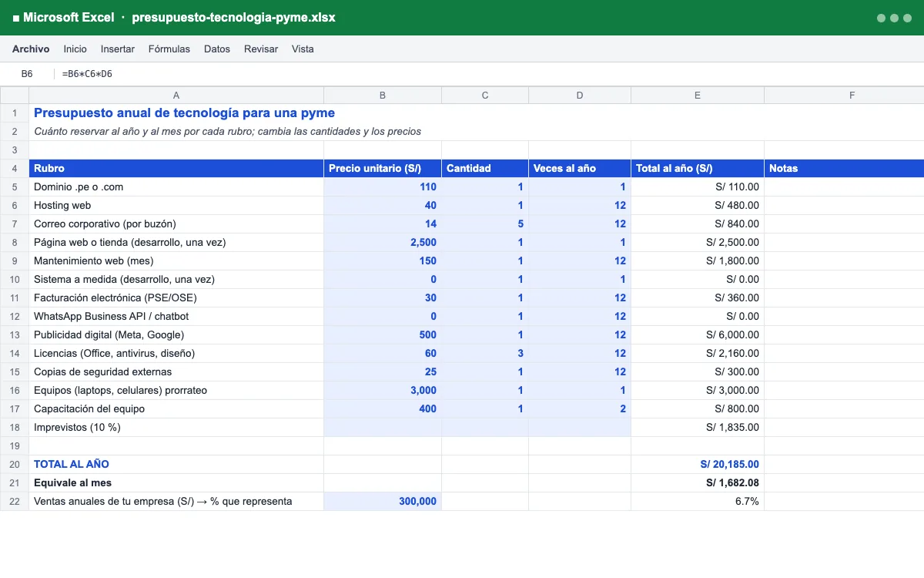Select 'Publicidad digital (Meta, Google)' cell
924x578 pixels.
(176, 334)
